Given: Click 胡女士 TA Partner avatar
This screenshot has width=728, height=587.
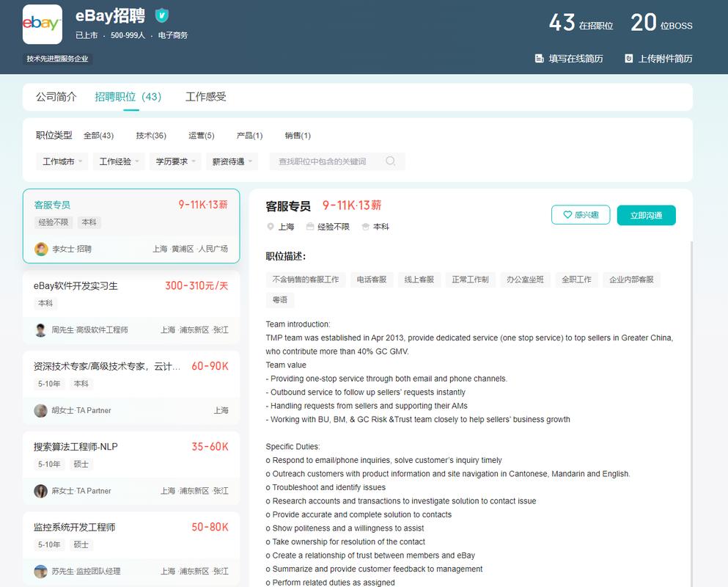Looking at the screenshot, I should tap(41, 410).
